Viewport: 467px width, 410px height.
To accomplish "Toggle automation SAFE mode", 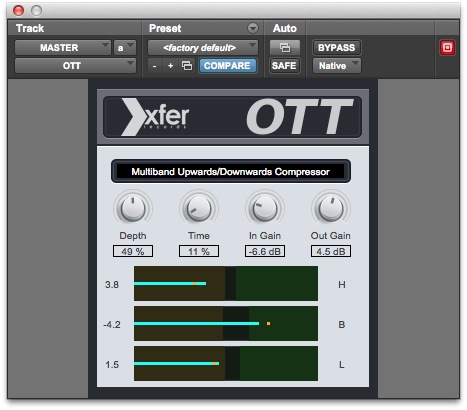I will click(284, 66).
